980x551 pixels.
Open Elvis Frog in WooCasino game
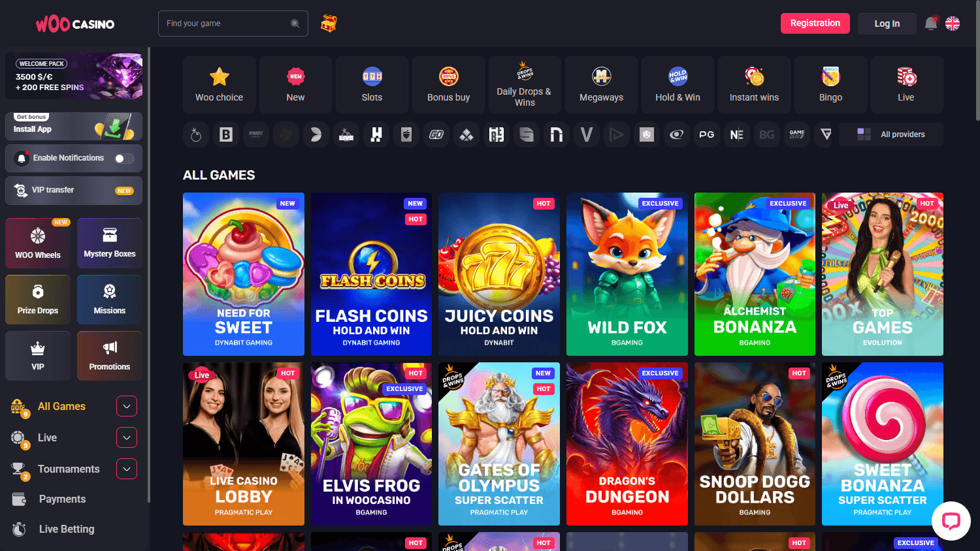pyautogui.click(x=371, y=444)
